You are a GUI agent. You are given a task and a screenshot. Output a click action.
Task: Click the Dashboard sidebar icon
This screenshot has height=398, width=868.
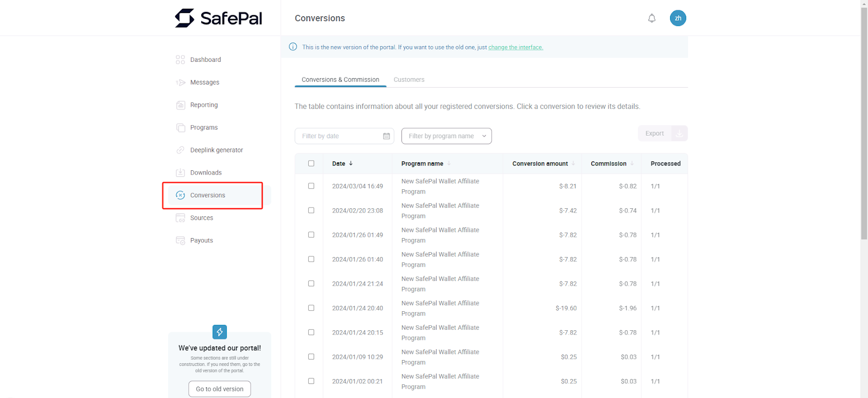tap(181, 60)
